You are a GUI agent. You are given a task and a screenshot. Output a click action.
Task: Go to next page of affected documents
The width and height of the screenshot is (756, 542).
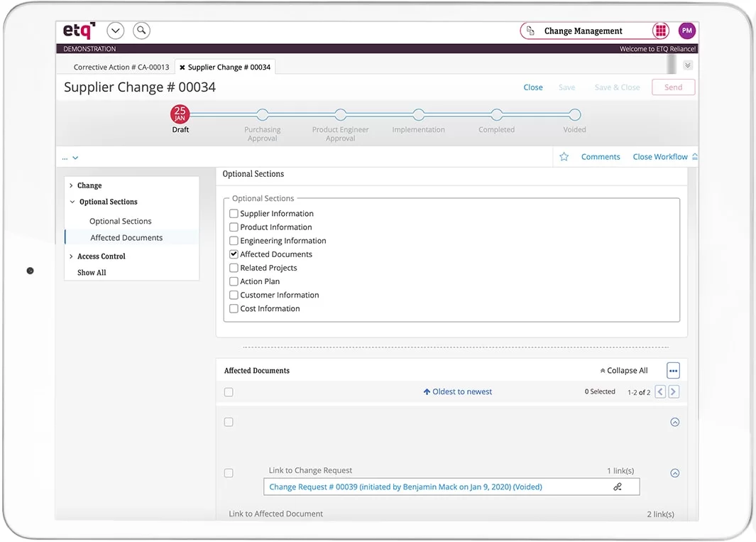coord(674,391)
